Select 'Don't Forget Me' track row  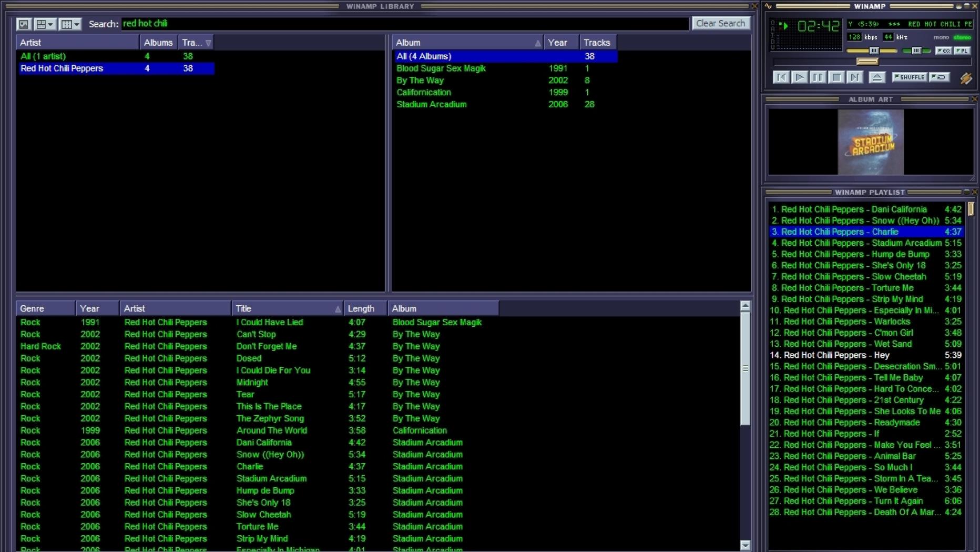point(258,346)
